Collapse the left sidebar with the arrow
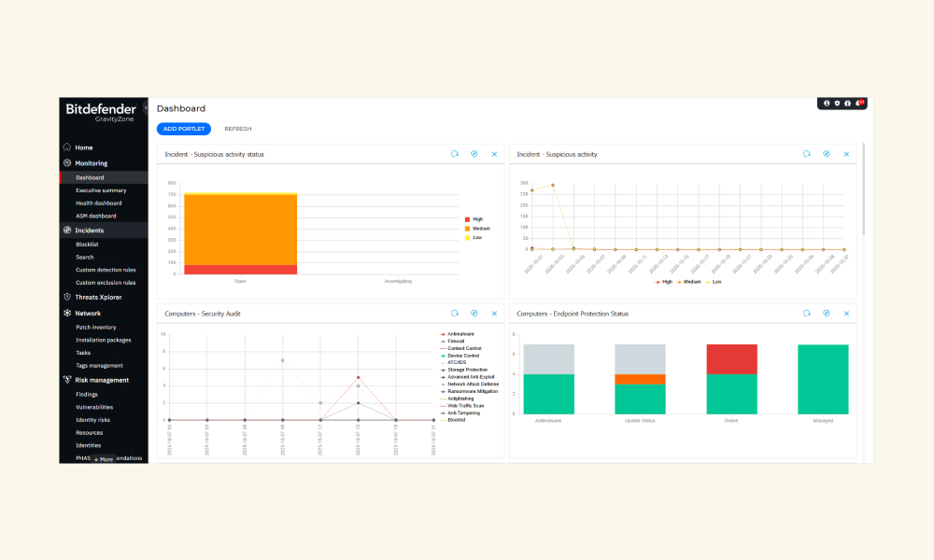 pyautogui.click(x=146, y=107)
